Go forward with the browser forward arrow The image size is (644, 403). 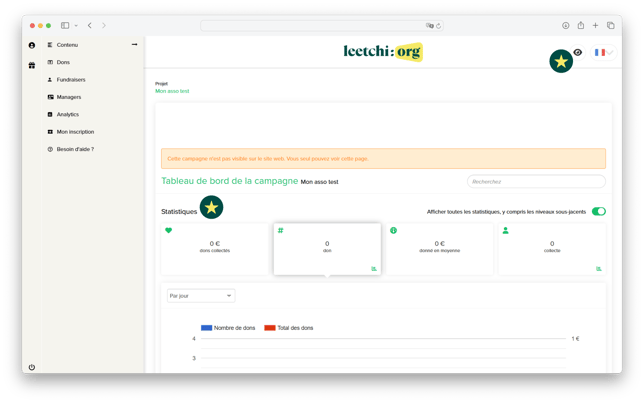coord(104,25)
